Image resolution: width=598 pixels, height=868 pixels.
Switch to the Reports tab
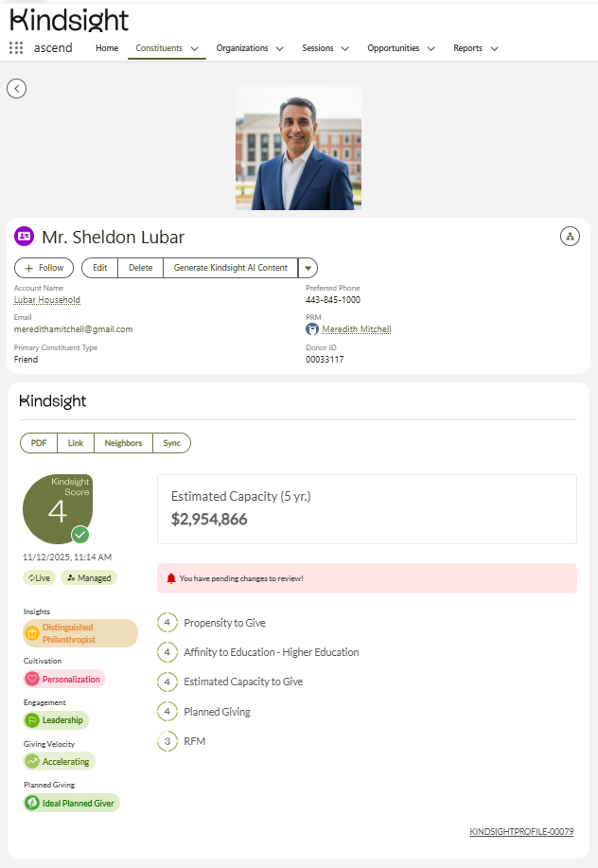coord(468,47)
